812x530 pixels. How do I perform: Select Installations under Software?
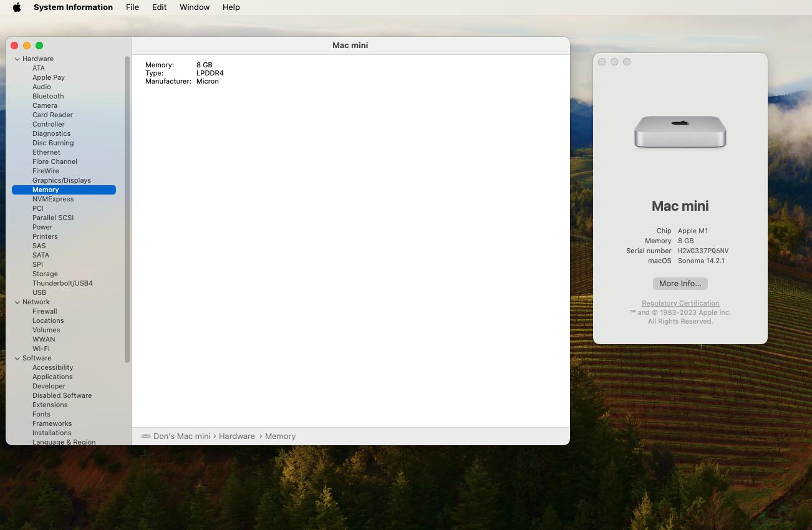(52, 433)
